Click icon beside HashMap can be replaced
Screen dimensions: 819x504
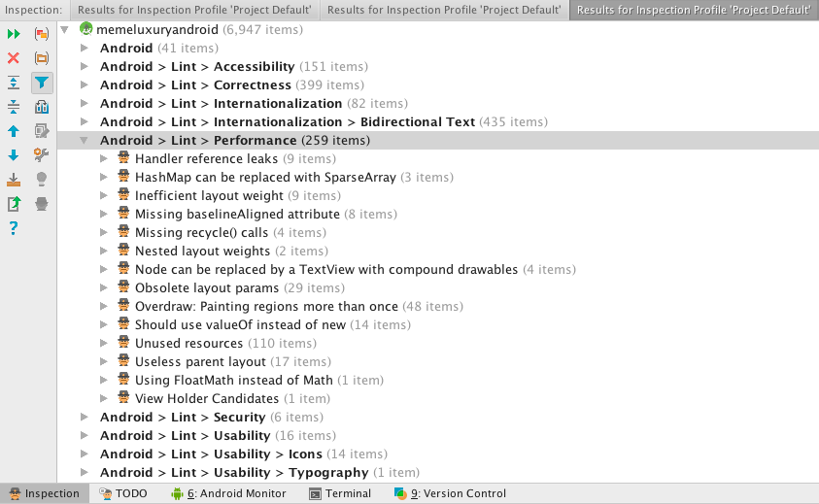[123, 176]
